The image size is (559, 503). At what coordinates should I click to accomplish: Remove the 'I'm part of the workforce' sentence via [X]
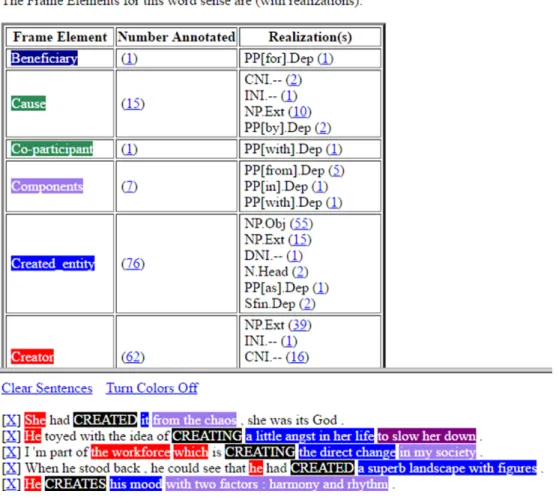point(11,452)
